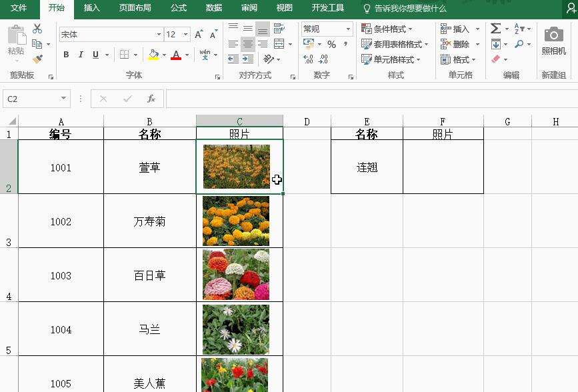Click the Select All corner triangle
This screenshot has height=392, width=578.
coord(12,121)
